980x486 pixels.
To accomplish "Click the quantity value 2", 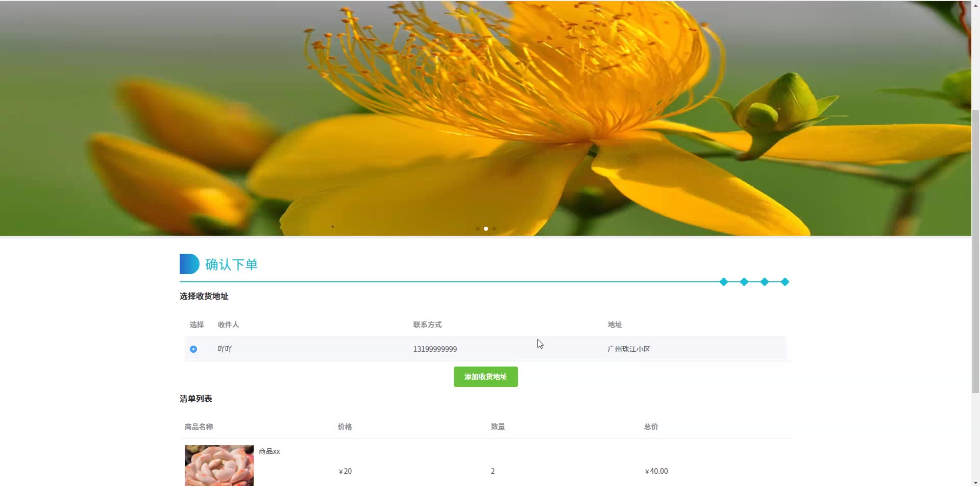I will (x=493, y=471).
